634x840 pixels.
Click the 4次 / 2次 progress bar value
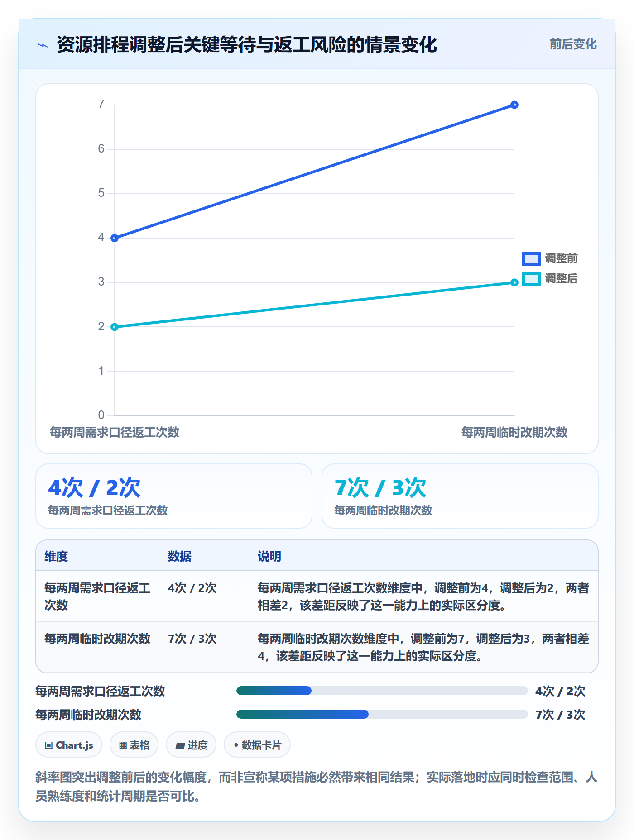tap(560, 691)
